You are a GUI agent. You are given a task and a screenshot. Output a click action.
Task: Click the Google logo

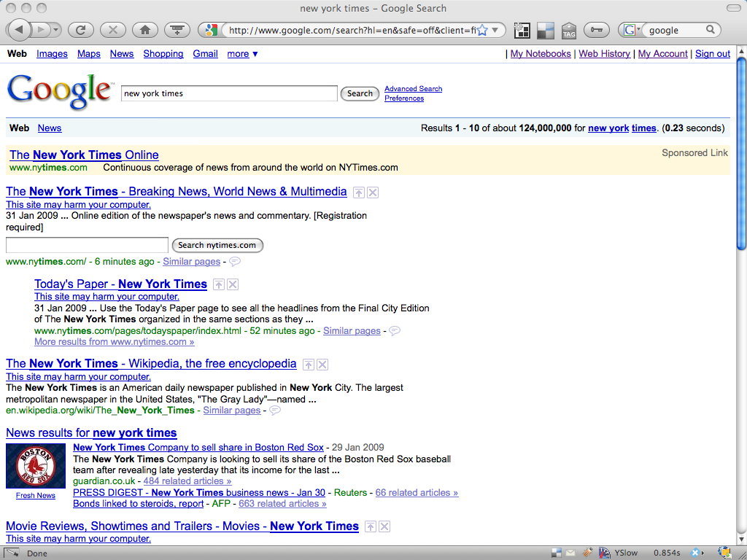[60, 91]
